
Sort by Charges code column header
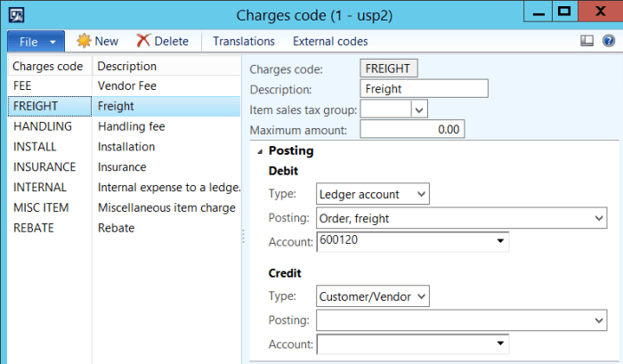[50, 66]
